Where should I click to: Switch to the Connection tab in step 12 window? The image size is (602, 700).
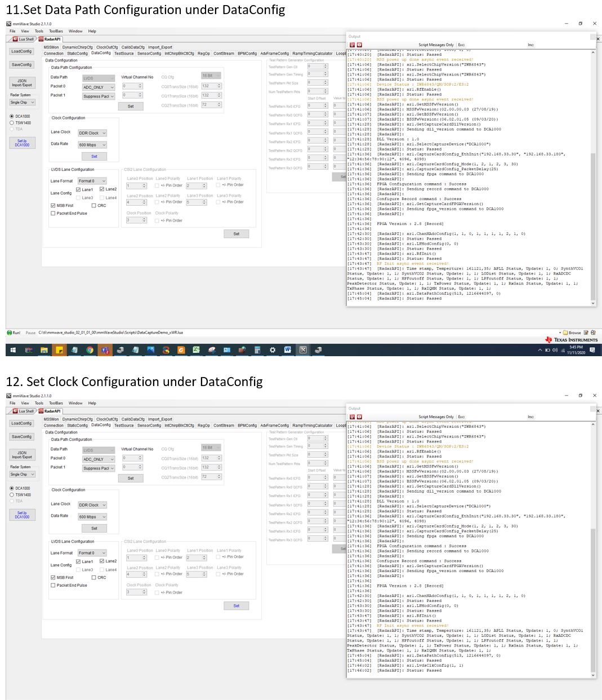pos(53,426)
